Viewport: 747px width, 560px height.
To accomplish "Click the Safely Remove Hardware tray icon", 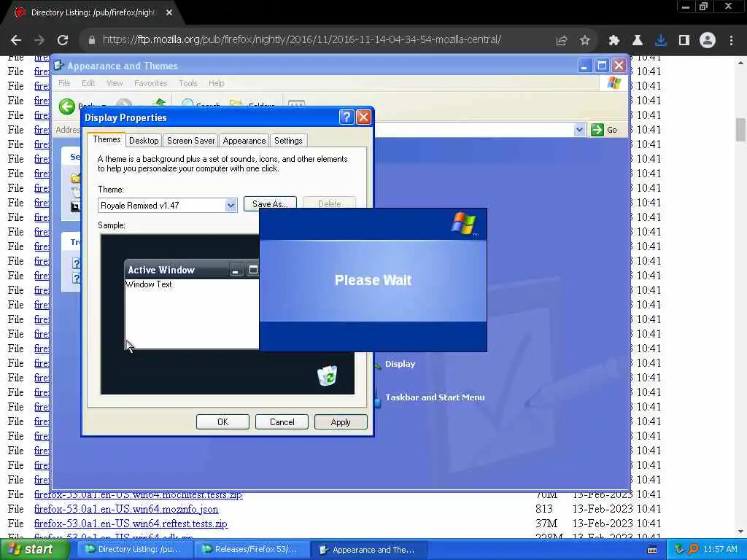I will [x=679, y=550].
